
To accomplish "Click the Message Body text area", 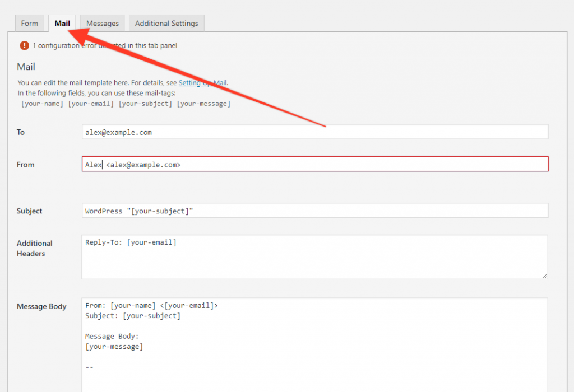I will click(315, 345).
